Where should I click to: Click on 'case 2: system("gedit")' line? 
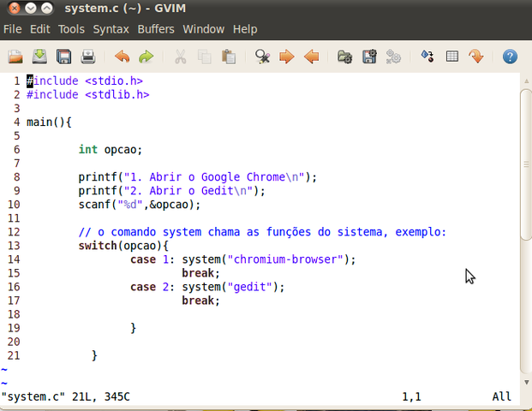pos(207,287)
